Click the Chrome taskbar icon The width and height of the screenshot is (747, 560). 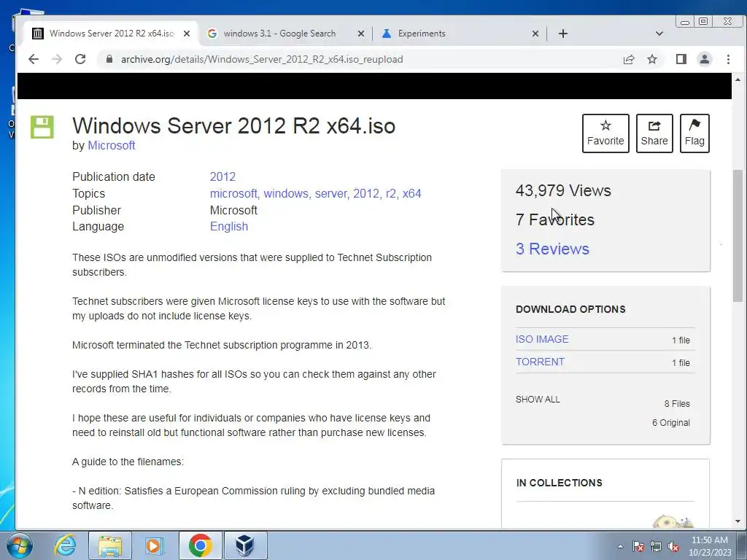200,545
